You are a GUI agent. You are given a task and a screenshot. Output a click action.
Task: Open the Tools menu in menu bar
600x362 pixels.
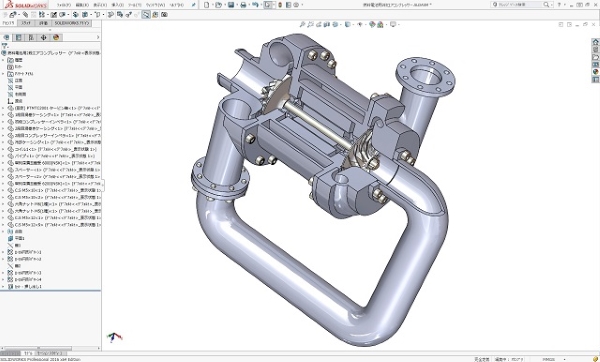coord(134,5)
